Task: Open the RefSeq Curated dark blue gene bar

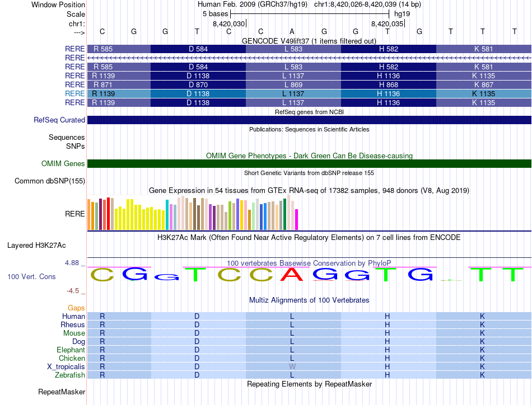Action: click(309, 120)
